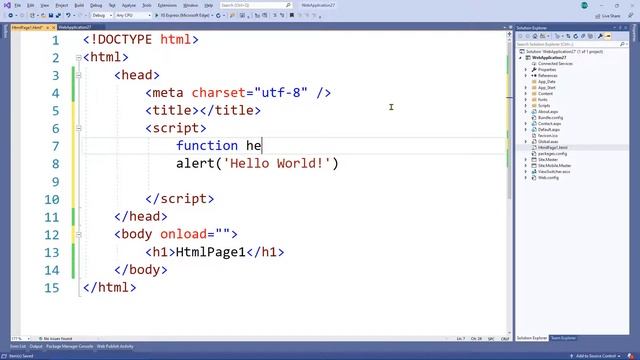The width and height of the screenshot is (640, 360).
Task: Open the Edit menu
Action: coord(31,6)
